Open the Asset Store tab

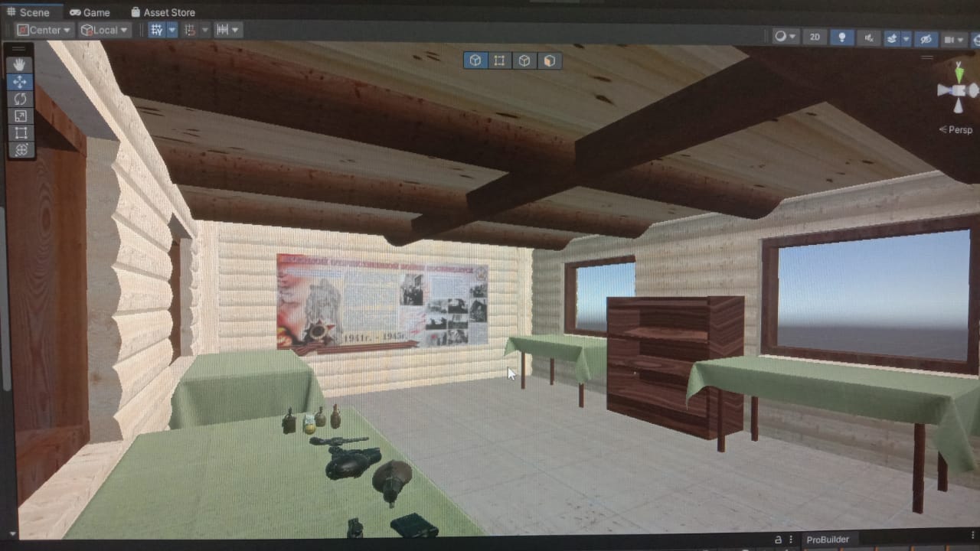tap(162, 12)
